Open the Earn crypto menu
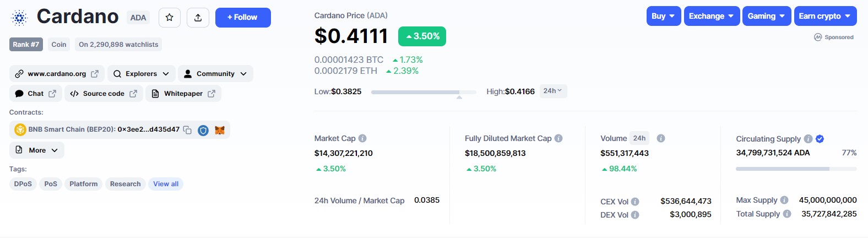Viewport: 868px width, 238px height. click(x=825, y=16)
